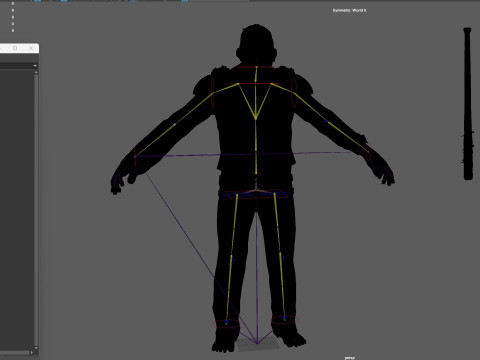Click the 'persp' camera label

(350, 358)
